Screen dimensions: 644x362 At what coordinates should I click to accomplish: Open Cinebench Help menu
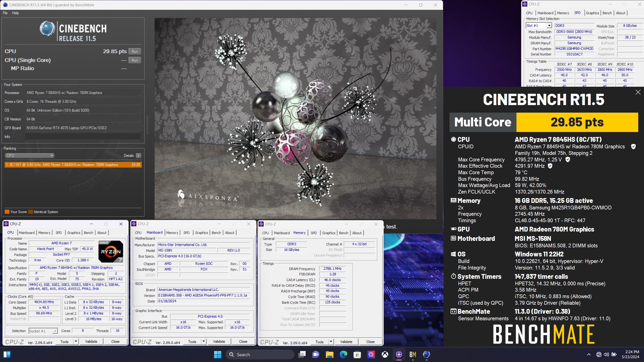15,13
